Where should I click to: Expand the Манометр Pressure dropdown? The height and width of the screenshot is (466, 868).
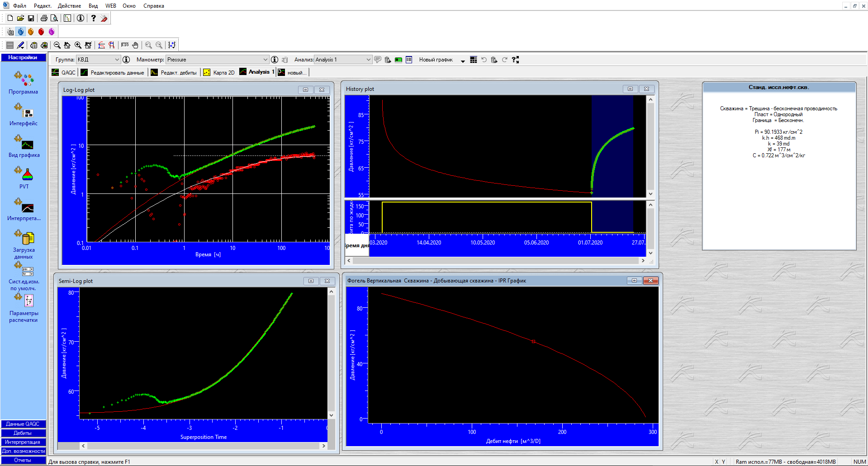[266, 60]
